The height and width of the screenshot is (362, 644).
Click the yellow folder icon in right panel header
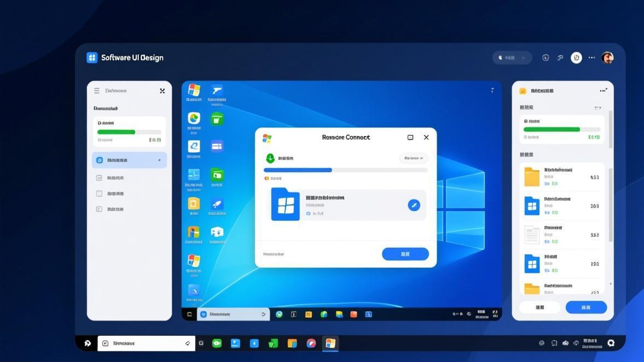point(523,91)
